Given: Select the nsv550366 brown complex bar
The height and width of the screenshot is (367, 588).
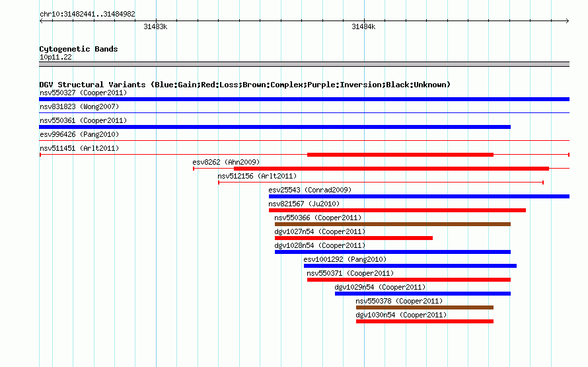Looking at the screenshot, I should click(x=392, y=224).
